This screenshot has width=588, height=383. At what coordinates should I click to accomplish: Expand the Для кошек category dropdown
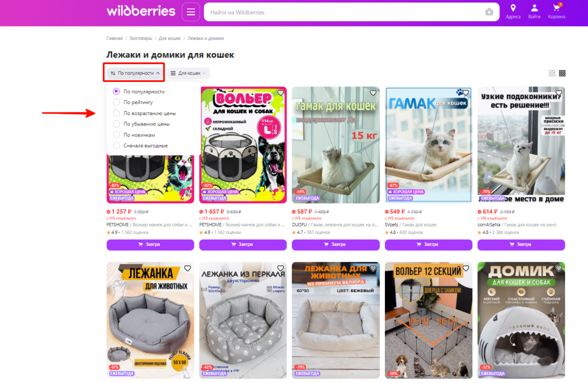pos(188,73)
